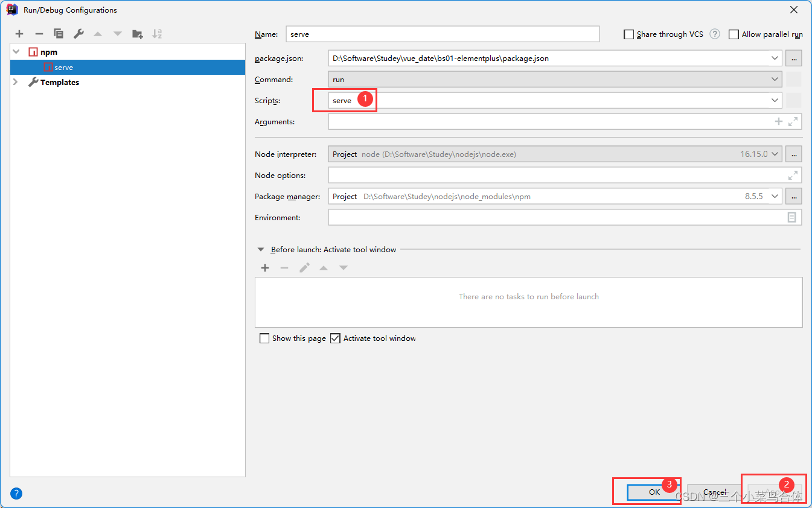Close the Run/Debug Configurations dialog

793,10
